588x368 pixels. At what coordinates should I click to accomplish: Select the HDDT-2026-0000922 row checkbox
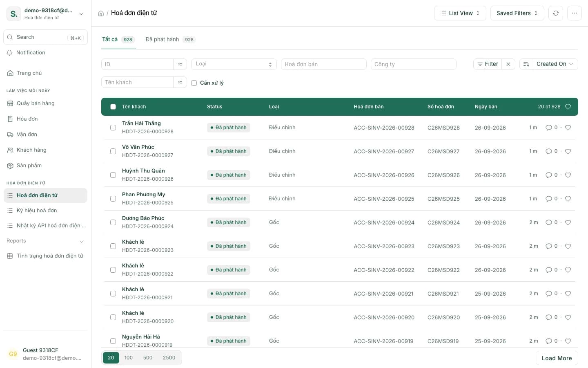(x=113, y=270)
